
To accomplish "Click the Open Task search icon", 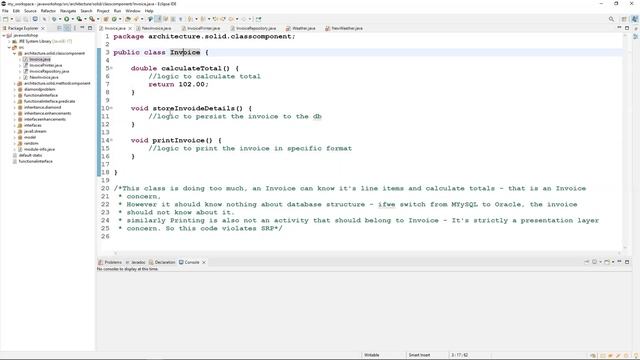I will click(x=136, y=19).
